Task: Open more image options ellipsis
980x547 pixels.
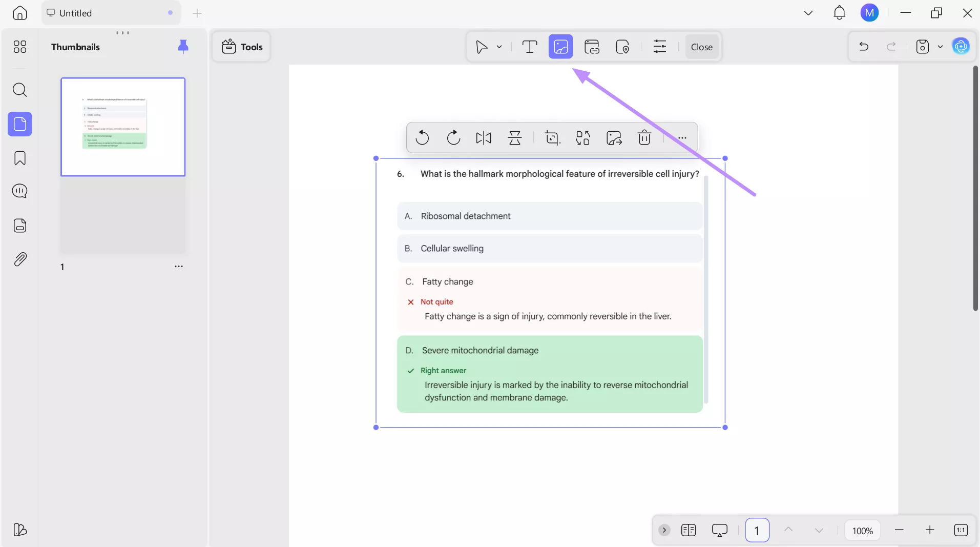Action: (682, 138)
